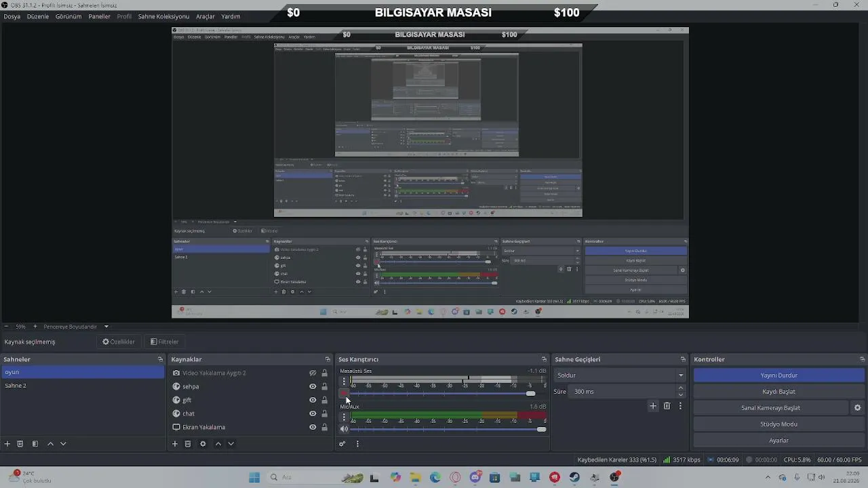The height and width of the screenshot is (488, 868).
Task: Undock the Sahne Geçişleri panel
Action: 683,359
